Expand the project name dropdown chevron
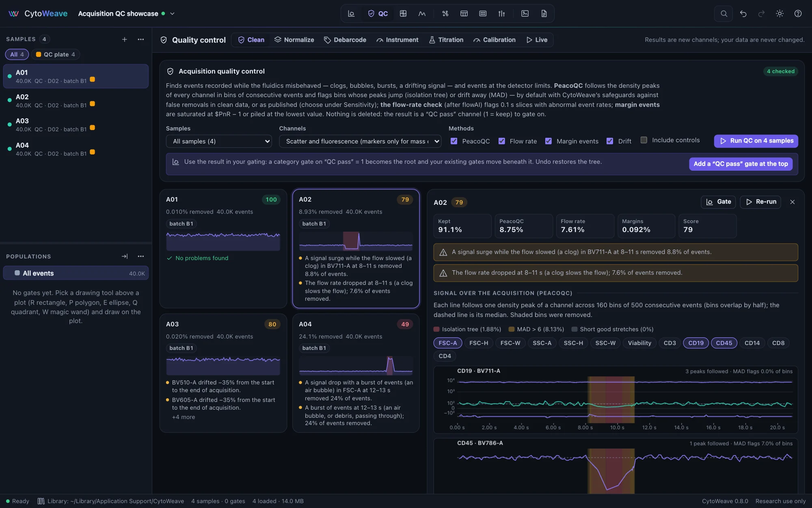Viewport: 812px width, 508px height. tap(172, 13)
